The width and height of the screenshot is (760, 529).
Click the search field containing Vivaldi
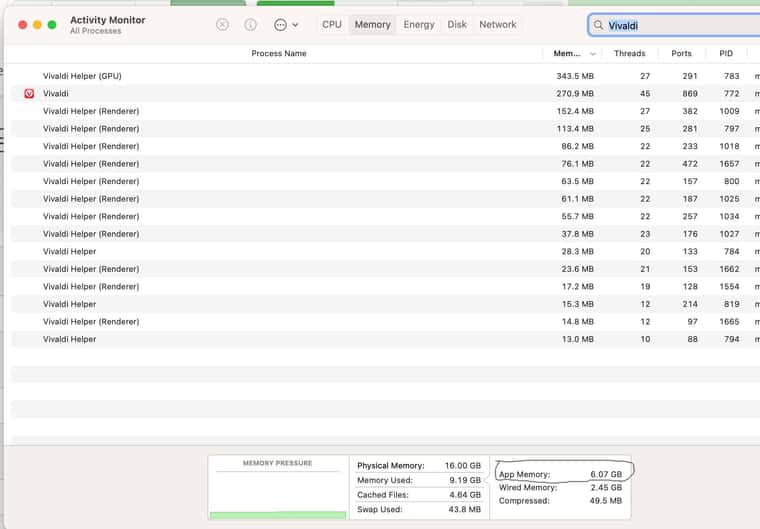[674, 25]
